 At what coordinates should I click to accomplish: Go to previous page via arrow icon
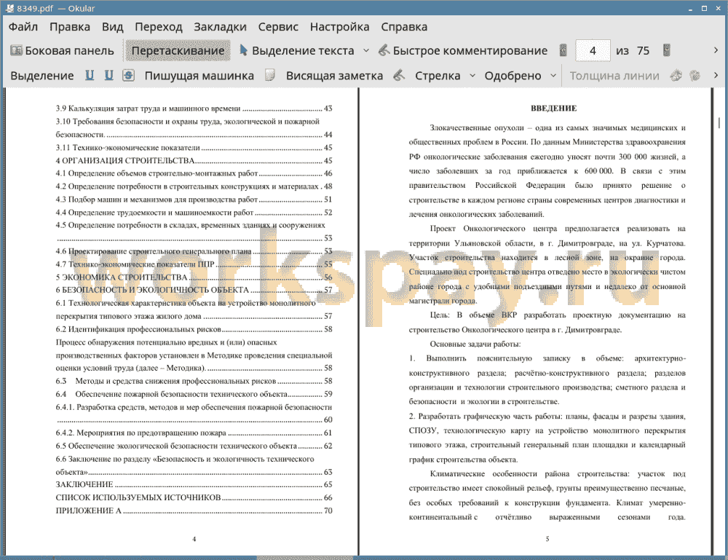tap(563, 50)
